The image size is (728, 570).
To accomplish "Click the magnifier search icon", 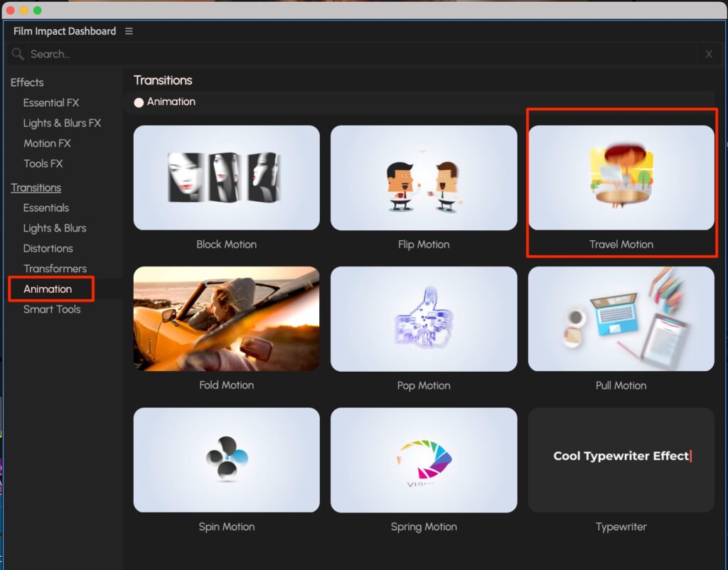I will coord(18,54).
